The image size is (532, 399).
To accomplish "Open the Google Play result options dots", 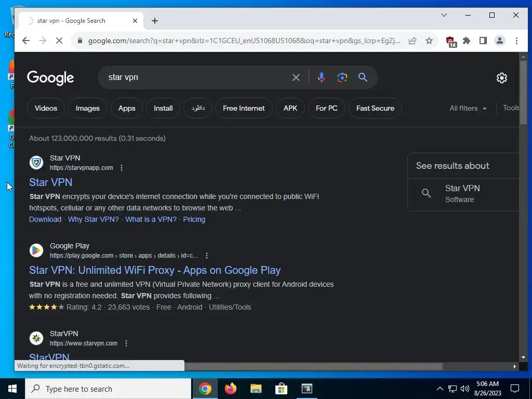I will click(207, 256).
